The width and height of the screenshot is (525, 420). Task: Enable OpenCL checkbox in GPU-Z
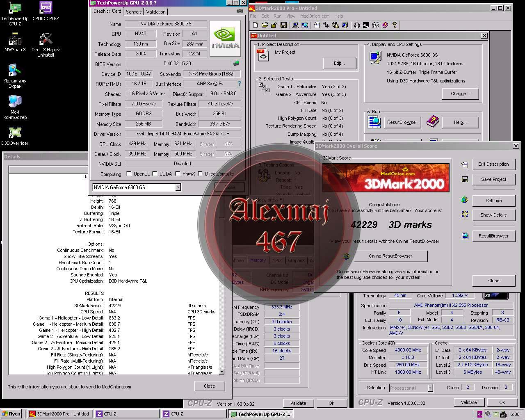[x=129, y=174]
